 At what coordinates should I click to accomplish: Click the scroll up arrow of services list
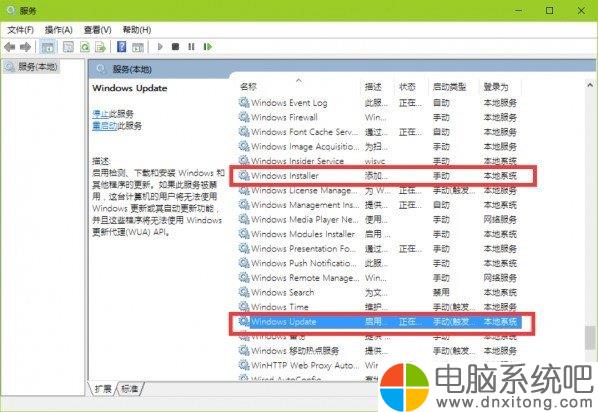[x=590, y=85]
